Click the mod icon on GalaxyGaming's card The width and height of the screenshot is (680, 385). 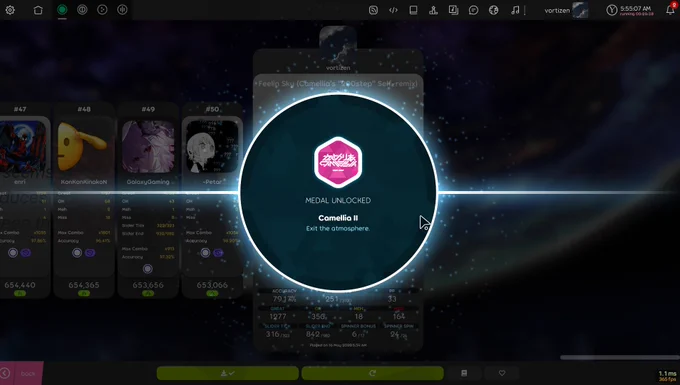(148, 269)
